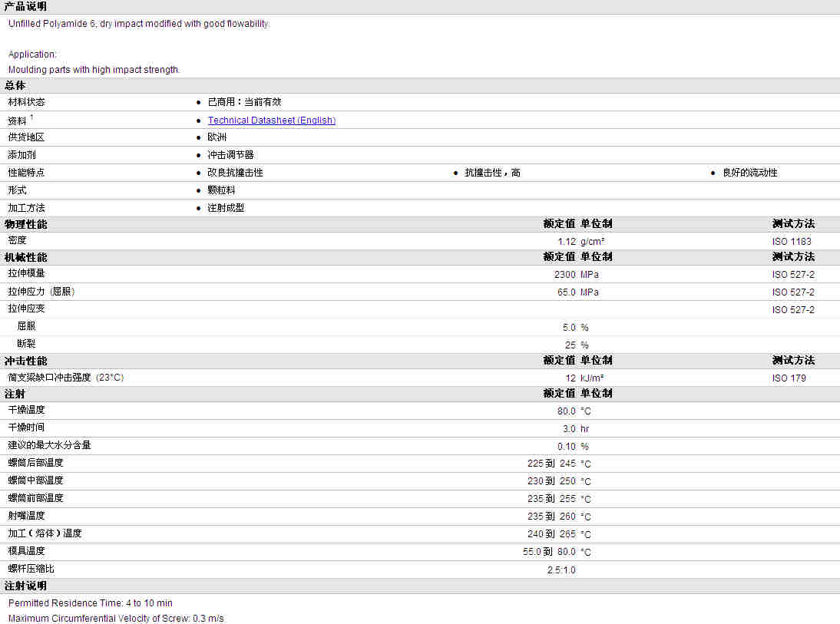
Task: Click the 加工（熔体）温度 row label
Action: pos(45,533)
